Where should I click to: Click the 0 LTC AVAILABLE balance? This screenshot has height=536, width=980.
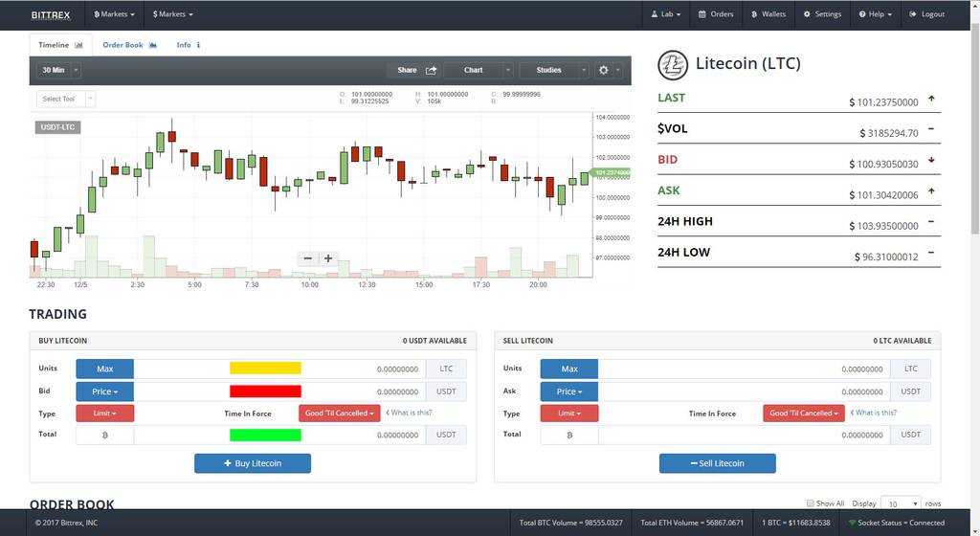pyautogui.click(x=902, y=341)
